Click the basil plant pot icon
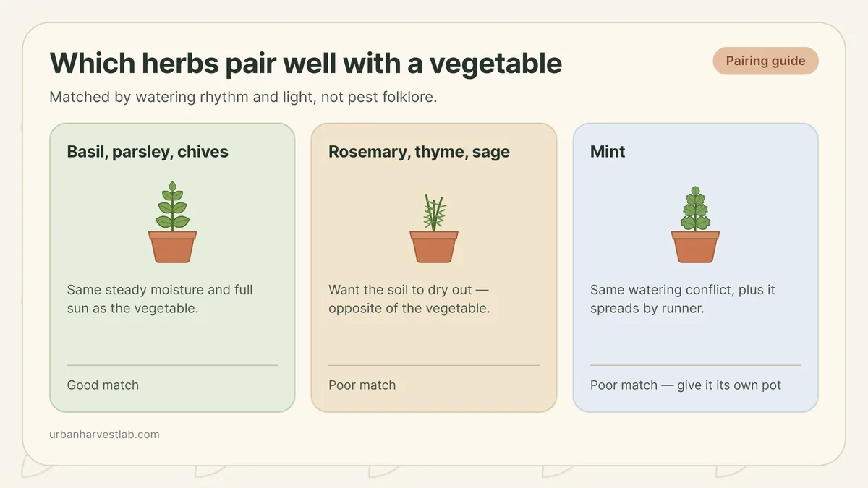 (172, 222)
